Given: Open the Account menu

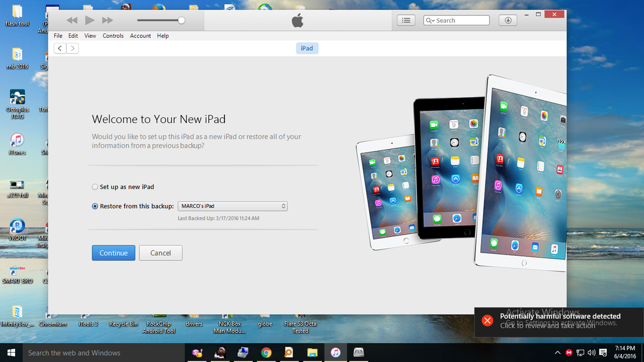Looking at the screenshot, I should coord(140,36).
